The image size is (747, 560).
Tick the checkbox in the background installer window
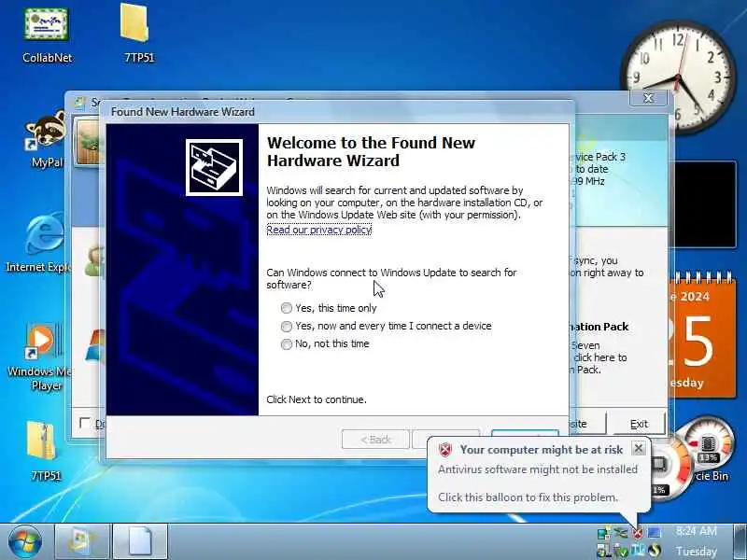[x=85, y=423]
